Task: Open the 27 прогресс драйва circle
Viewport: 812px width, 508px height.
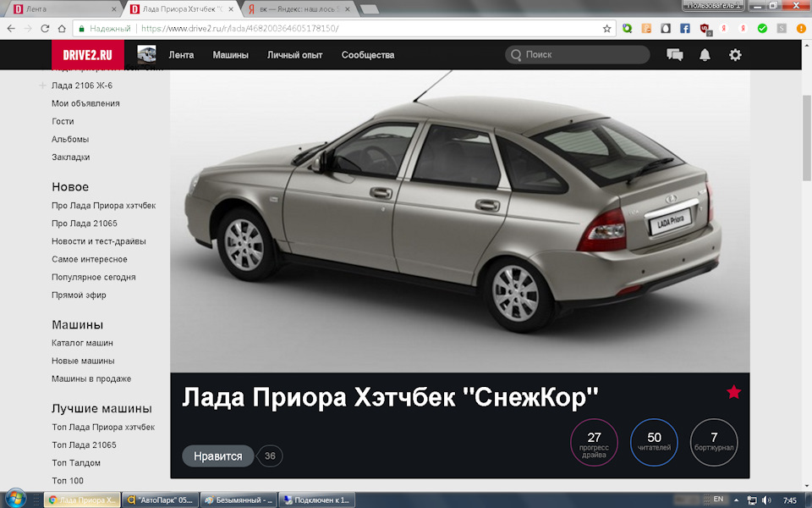Action: click(594, 442)
